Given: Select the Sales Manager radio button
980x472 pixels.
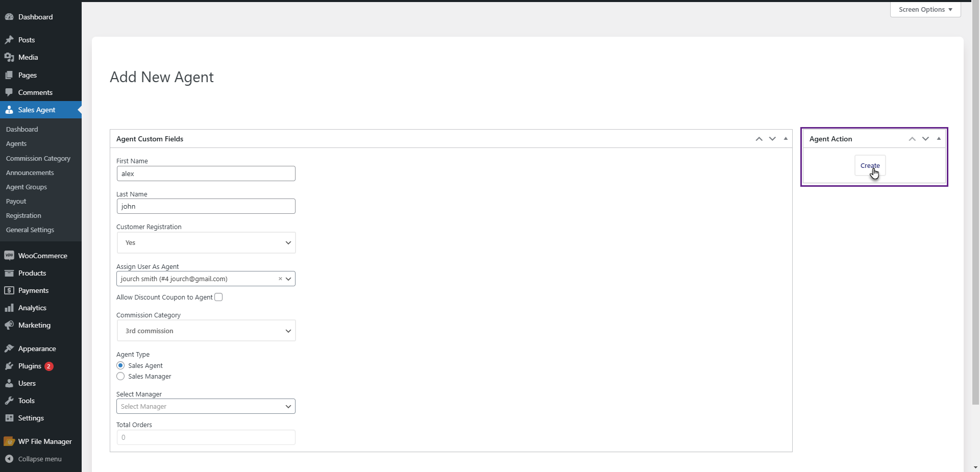Looking at the screenshot, I should (120, 376).
